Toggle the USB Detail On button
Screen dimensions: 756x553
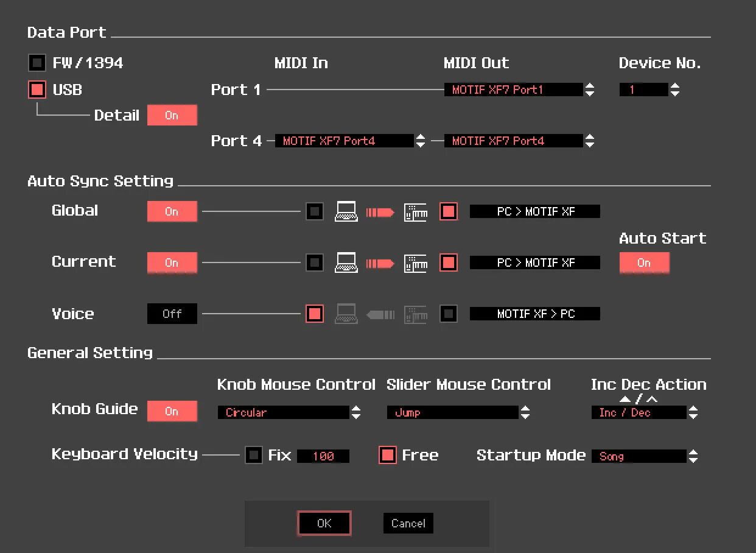(x=172, y=115)
